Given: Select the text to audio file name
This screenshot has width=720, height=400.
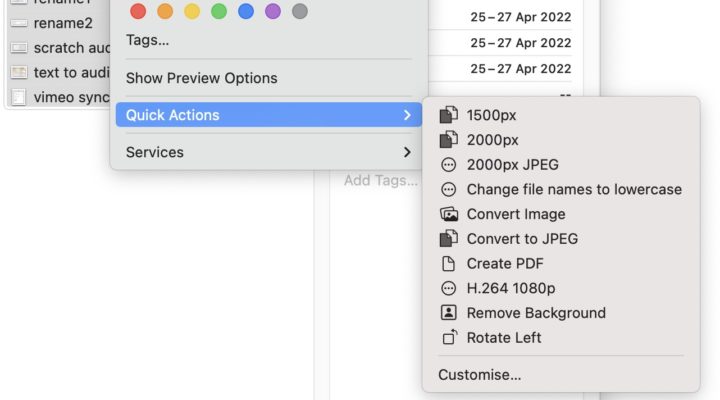Looking at the screenshot, I should coord(72,73).
